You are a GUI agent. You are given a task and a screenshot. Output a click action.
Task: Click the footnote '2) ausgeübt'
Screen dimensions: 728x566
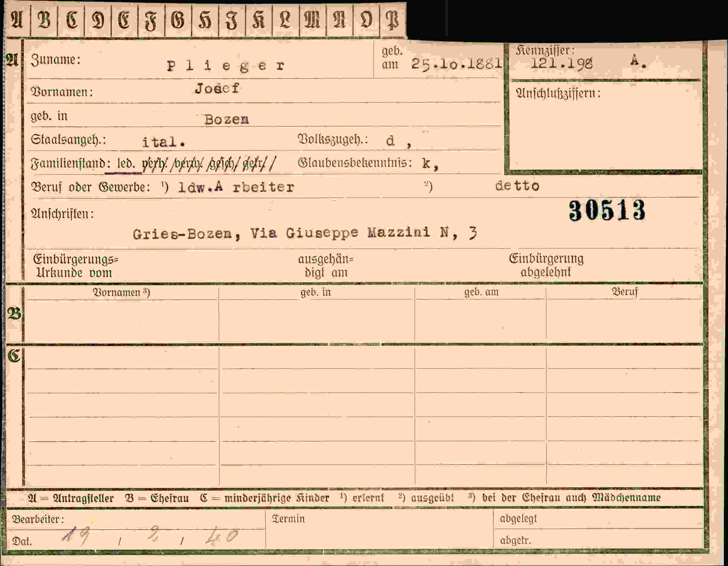[x=426, y=498]
